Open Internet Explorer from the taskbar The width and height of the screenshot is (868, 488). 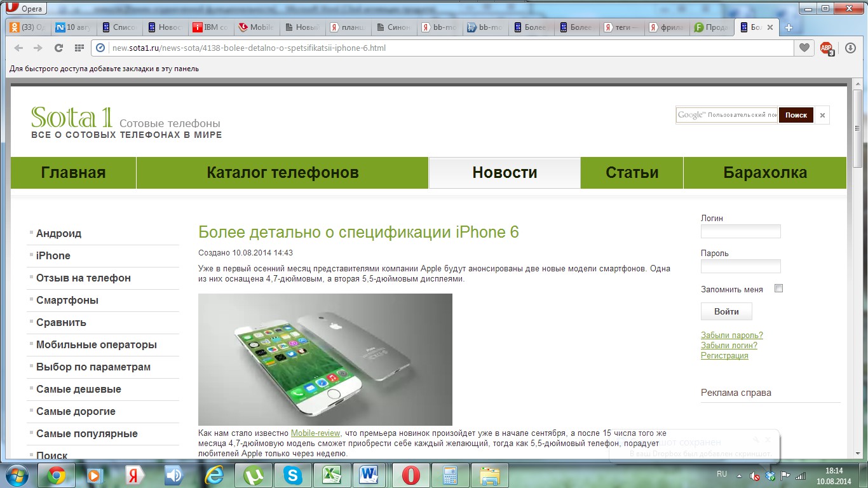point(214,475)
